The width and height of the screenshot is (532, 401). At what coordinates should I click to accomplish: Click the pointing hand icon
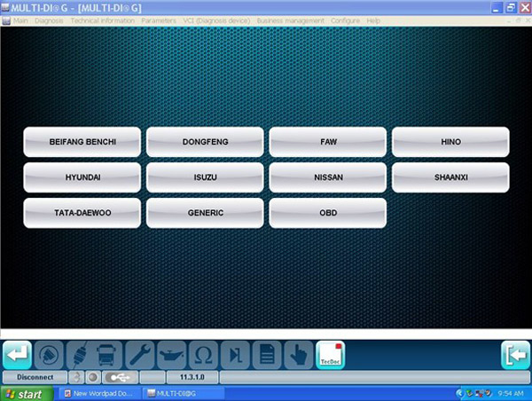click(x=298, y=355)
